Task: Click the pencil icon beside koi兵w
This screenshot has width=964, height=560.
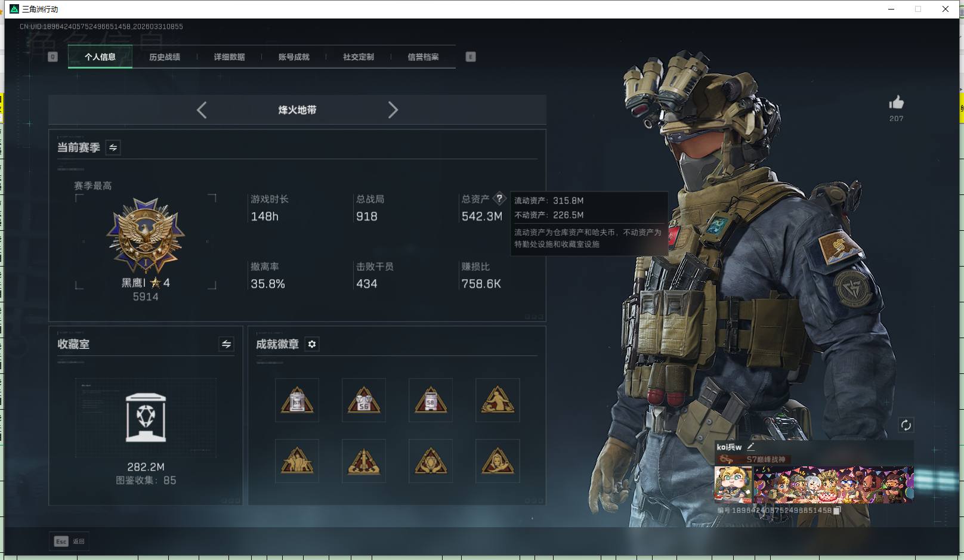Action: click(x=751, y=446)
